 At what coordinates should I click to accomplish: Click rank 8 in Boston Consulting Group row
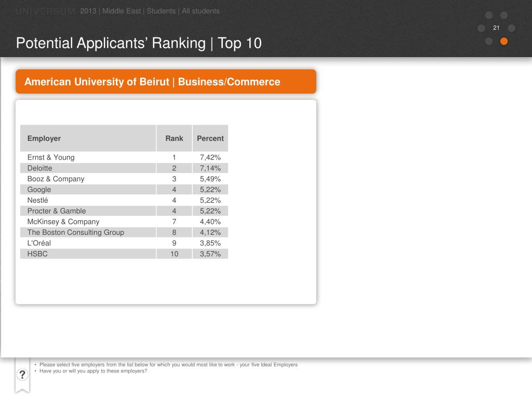tap(174, 232)
